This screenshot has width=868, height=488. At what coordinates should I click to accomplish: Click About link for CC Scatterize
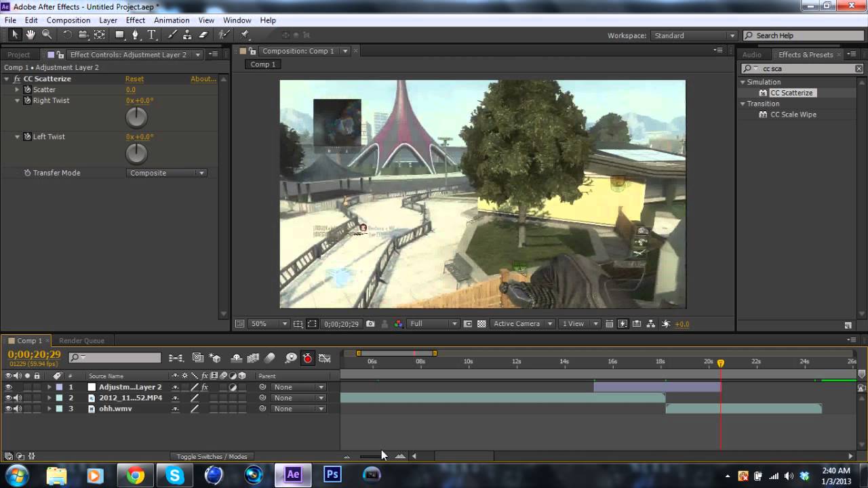pyautogui.click(x=203, y=79)
